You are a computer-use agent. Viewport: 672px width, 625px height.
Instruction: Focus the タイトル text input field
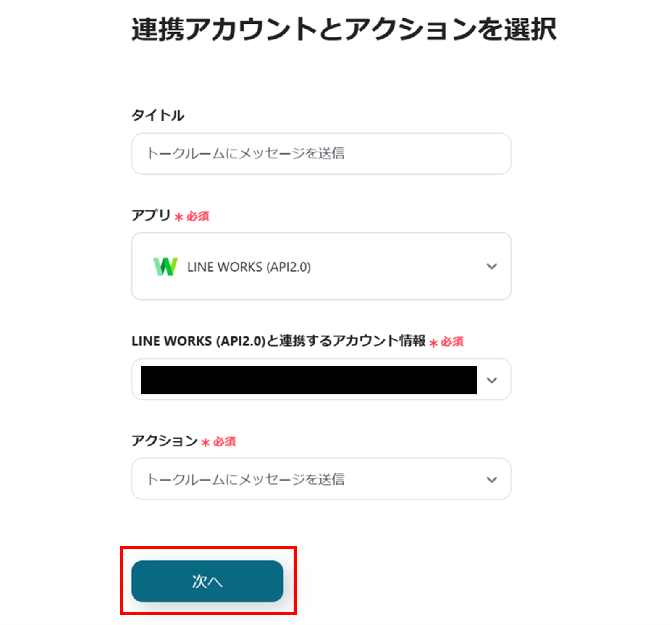(321, 154)
